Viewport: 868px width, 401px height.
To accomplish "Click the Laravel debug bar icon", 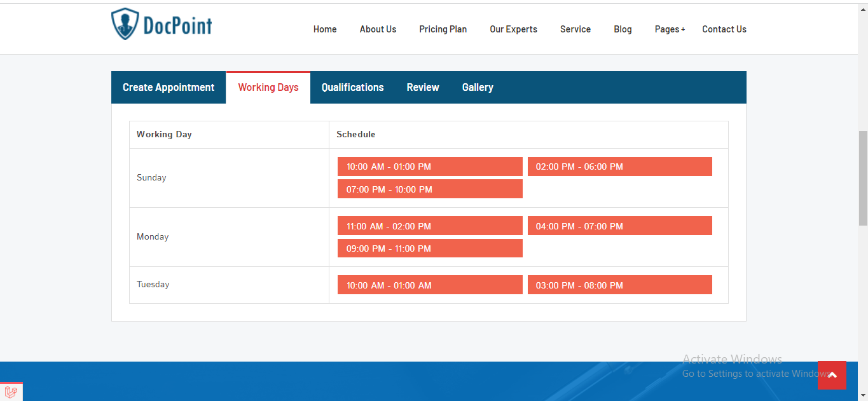I will pos(11,392).
